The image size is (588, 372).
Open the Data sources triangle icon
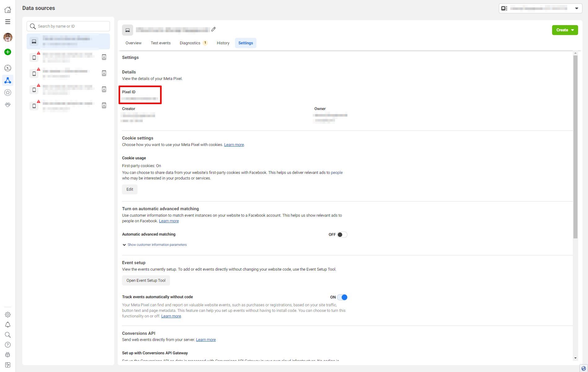(x=8, y=81)
